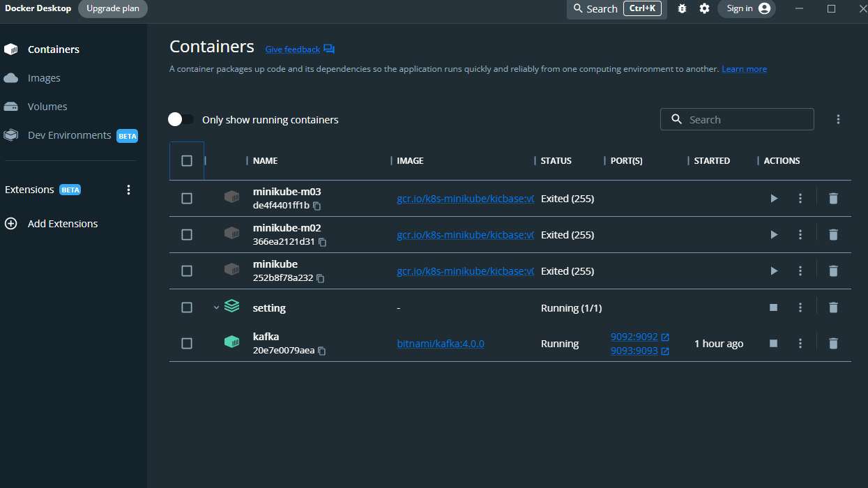Click the Sign in button
868x488 pixels.
pos(747,8)
